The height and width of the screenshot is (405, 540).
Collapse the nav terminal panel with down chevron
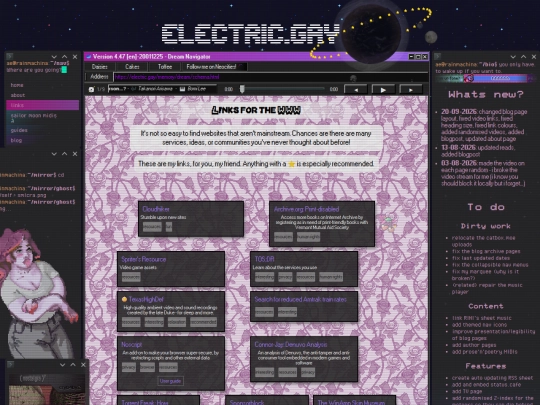[x=54, y=56]
